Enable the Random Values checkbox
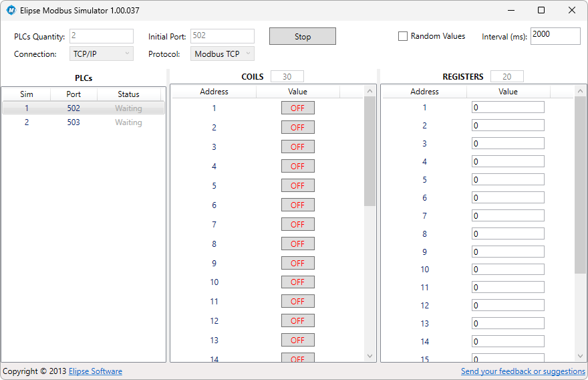The height and width of the screenshot is (380, 588). coord(403,36)
